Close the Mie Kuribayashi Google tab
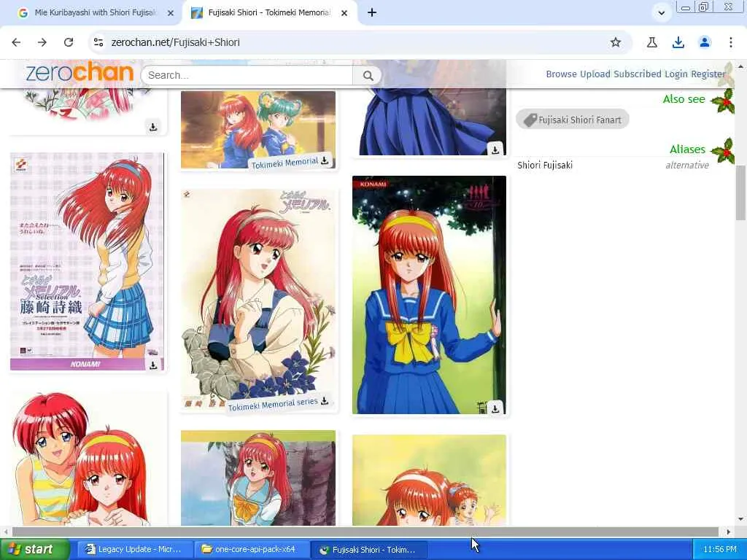Screen dimensions: 747x560 tap(171, 13)
